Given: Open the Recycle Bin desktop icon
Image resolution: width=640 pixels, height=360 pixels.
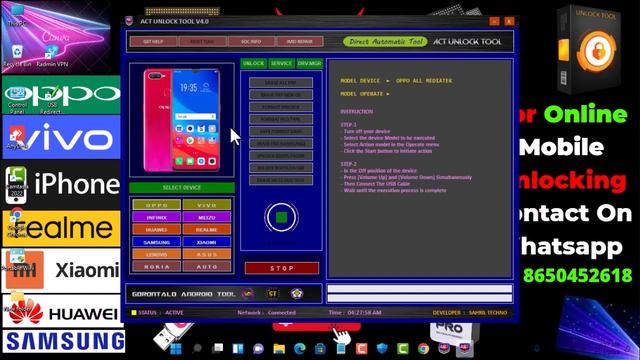Looking at the screenshot, I should pos(17,56).
